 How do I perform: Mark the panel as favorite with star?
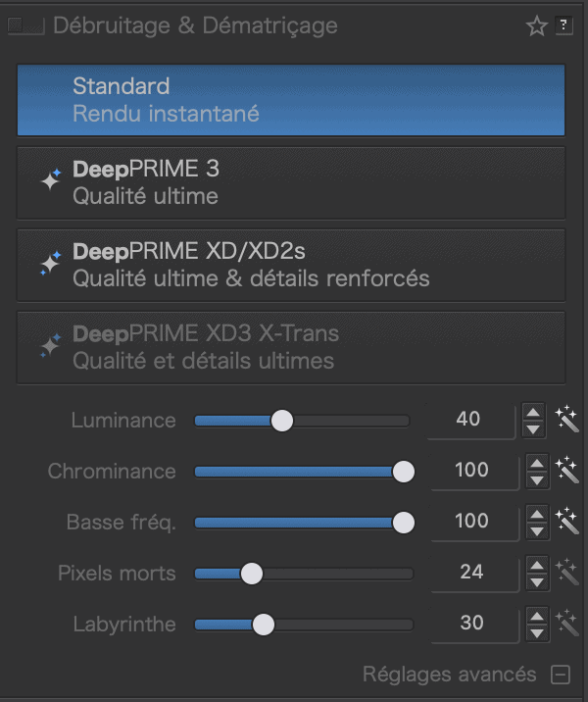point(536,26)
